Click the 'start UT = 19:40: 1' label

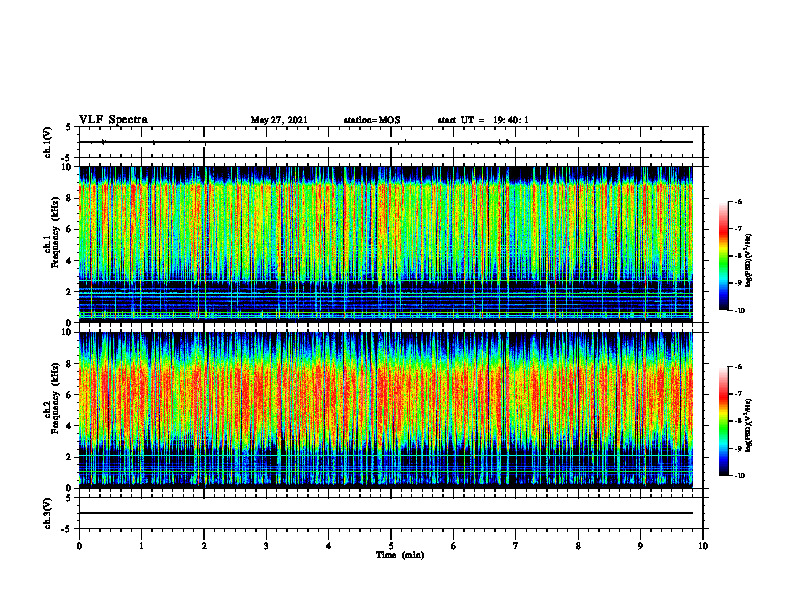[483, 120]
